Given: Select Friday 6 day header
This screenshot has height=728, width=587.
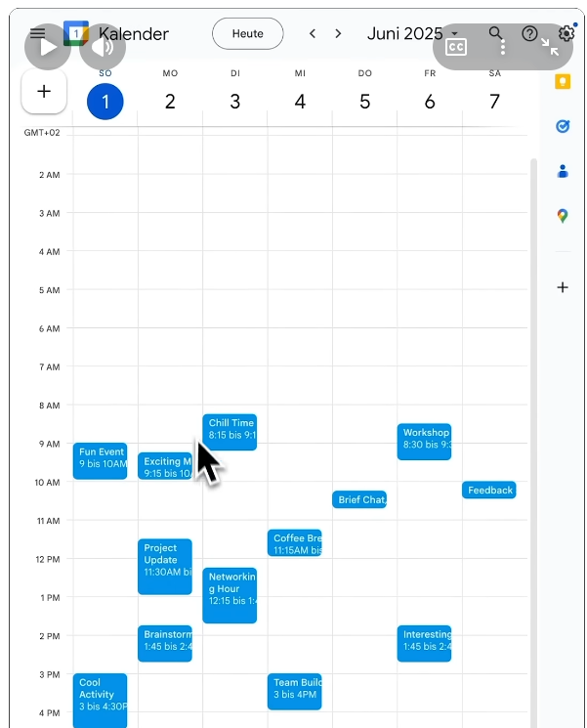Looking at the screenshot, I should click(430, 102).
